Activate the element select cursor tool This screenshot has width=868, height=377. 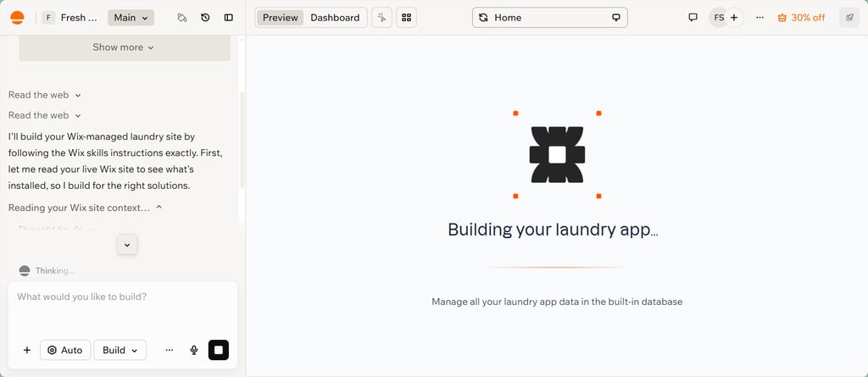[382, 18]
